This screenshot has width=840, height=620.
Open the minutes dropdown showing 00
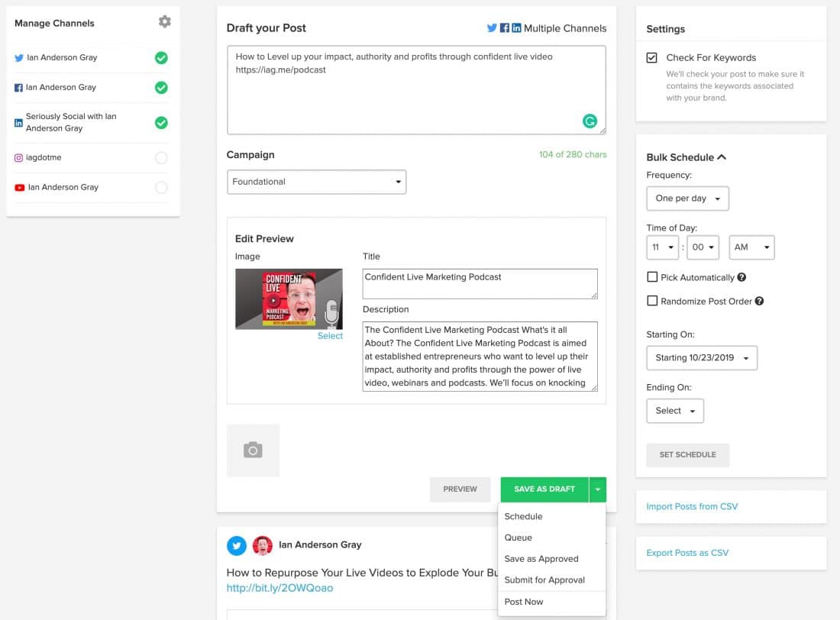coord(703,247)
